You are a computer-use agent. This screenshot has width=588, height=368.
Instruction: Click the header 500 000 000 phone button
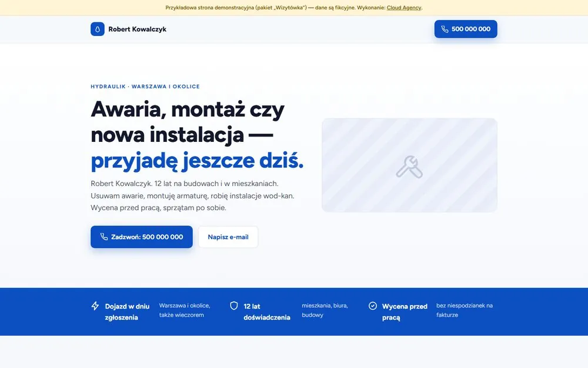(466, 29)
